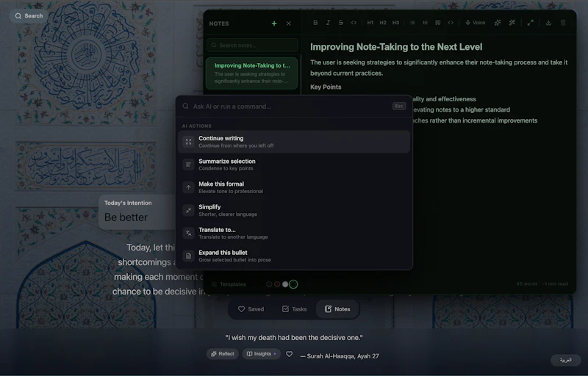
Task: Apply Heading 3 style
Action: (395, 23)
